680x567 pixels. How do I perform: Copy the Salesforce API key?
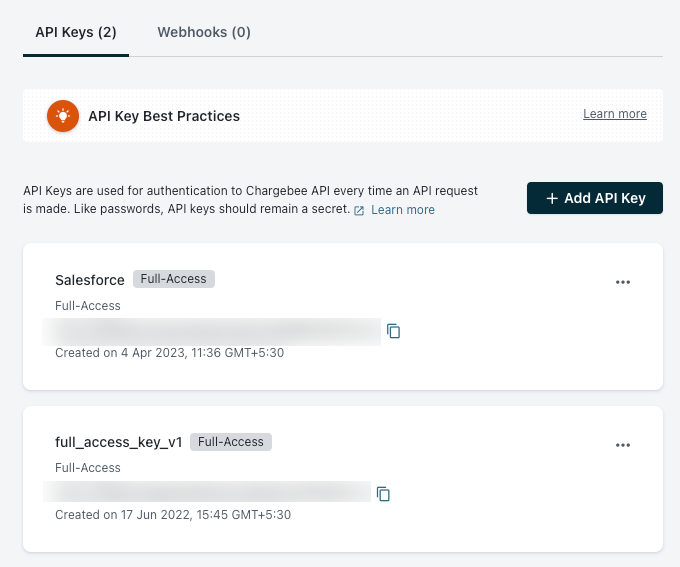pos(394,331)
